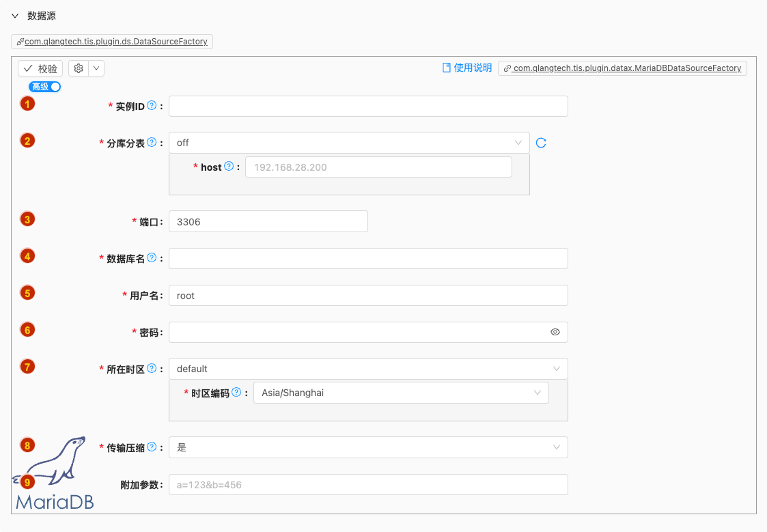Open the 使用说明 usage guide link

[x=467, y=68]
